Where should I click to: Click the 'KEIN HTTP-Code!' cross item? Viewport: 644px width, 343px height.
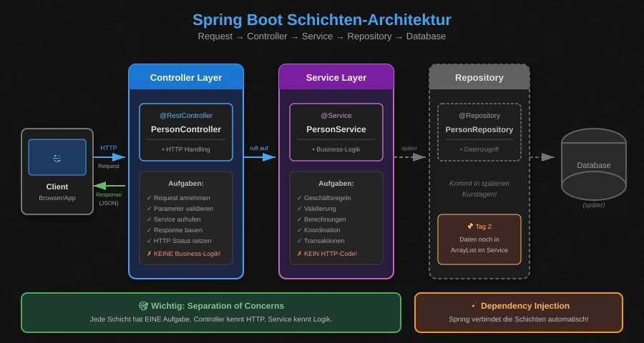pyautogui.click(x=327, y=254)
